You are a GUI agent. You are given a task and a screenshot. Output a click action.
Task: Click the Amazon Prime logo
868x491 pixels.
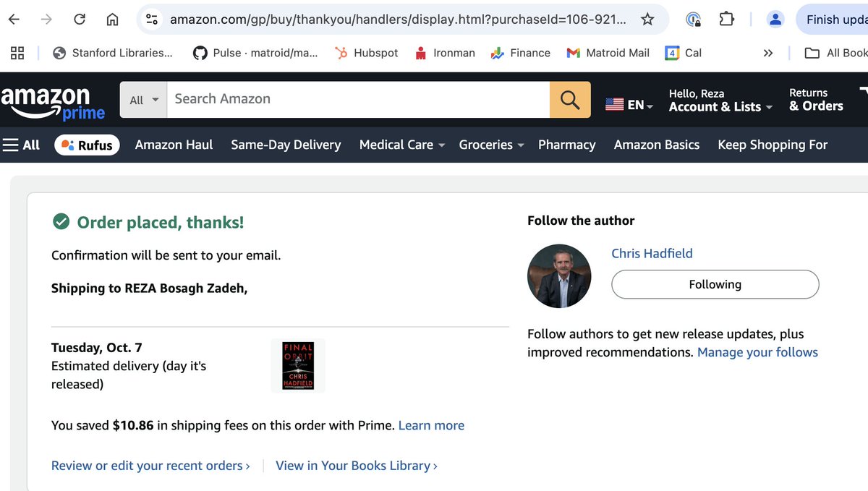tap(53, 103)
